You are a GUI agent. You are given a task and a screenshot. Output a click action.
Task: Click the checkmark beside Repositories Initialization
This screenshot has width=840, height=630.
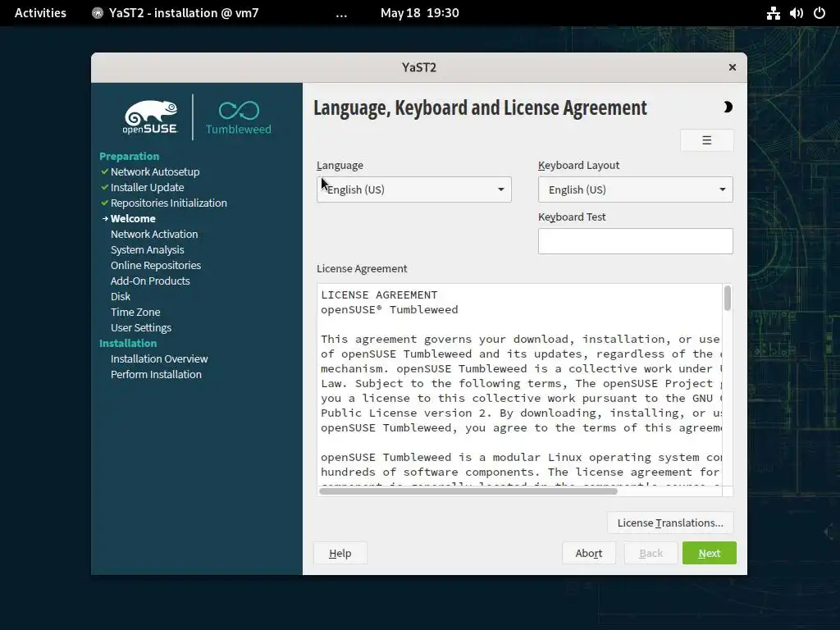pyautogui.click(x=104, y=203)
